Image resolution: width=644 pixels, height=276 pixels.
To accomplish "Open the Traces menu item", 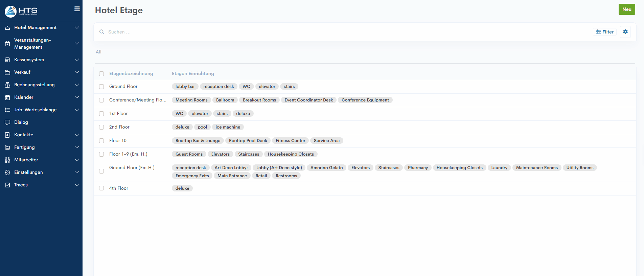I will pyautogui.click(x=21, y=185).
